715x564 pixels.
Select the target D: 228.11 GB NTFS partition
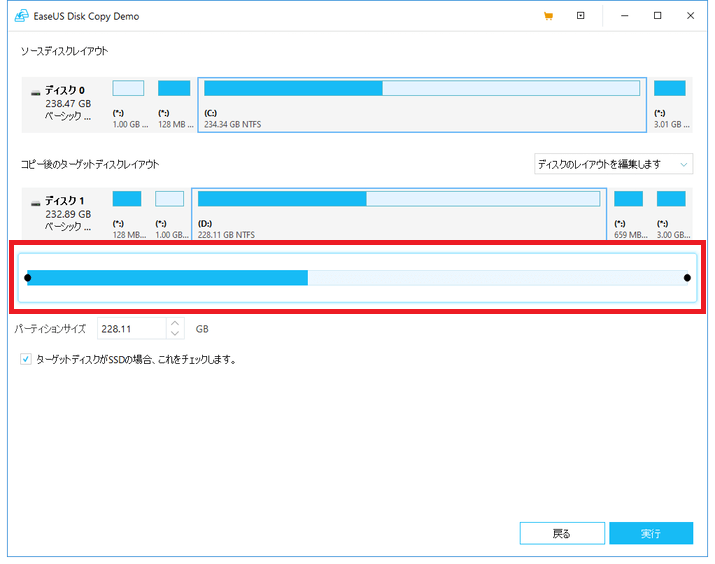pyautogui.click(x=399, y=214)
